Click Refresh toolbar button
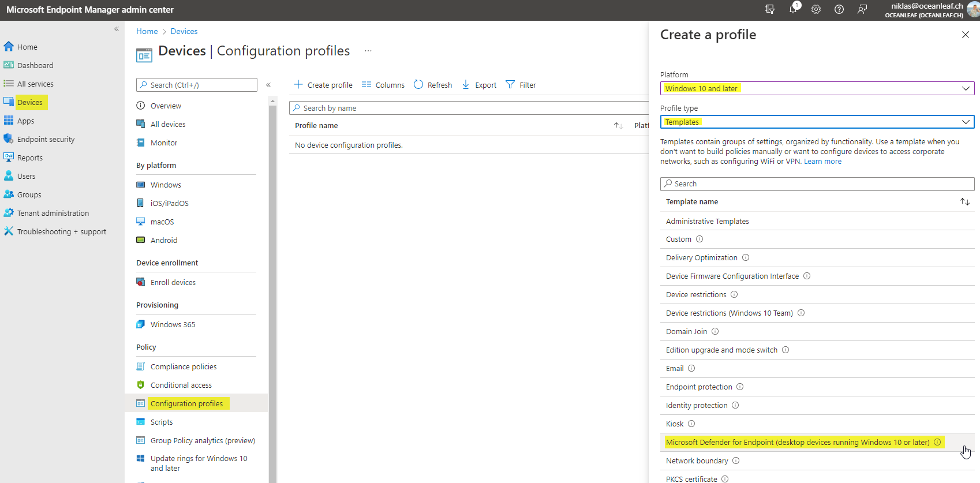Image resolution: width=980 pixels, height=483 pixels. pyautogui.click(x=433, y=85)
